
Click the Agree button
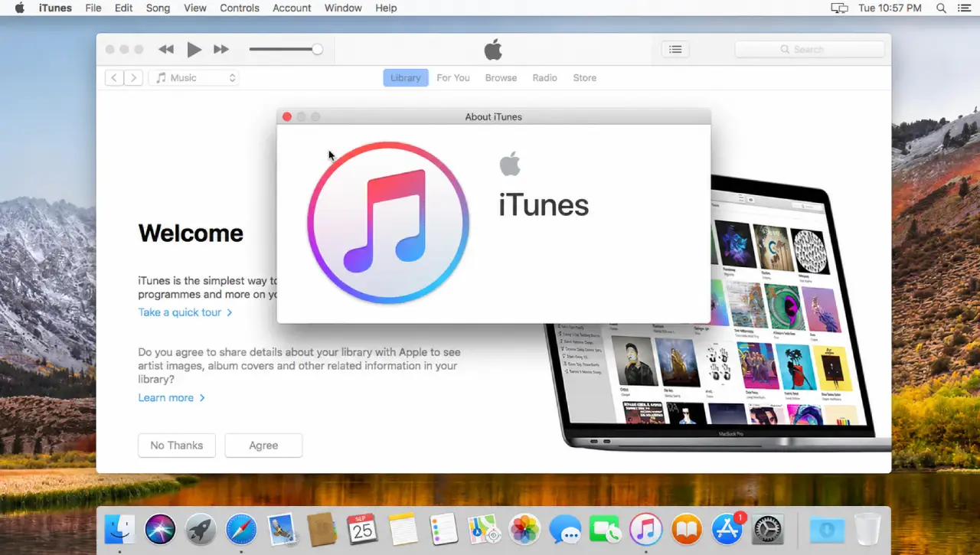pyautogui.click(x=263, y=446)
